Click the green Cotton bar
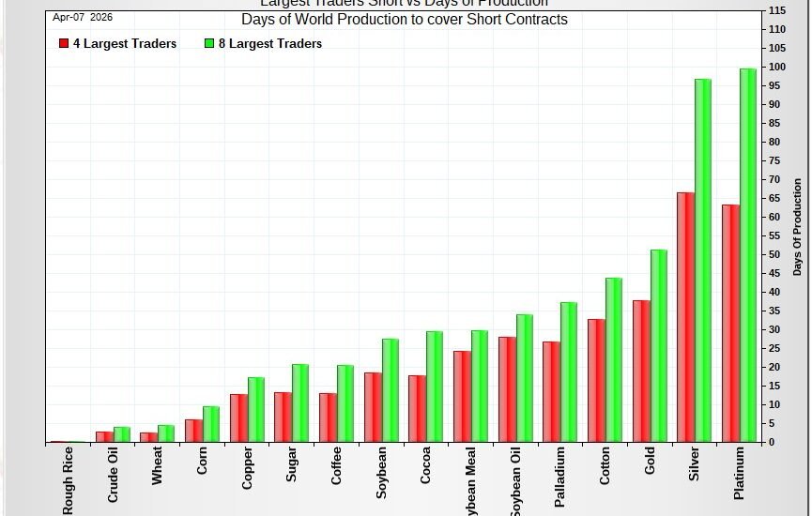812x516 pixels. pos(613,359)
